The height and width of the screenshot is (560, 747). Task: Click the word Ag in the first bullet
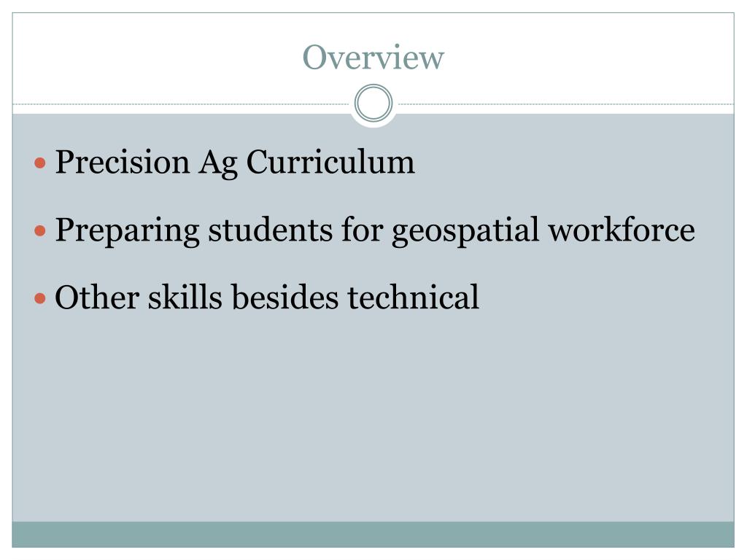click(x=217, y=163)
